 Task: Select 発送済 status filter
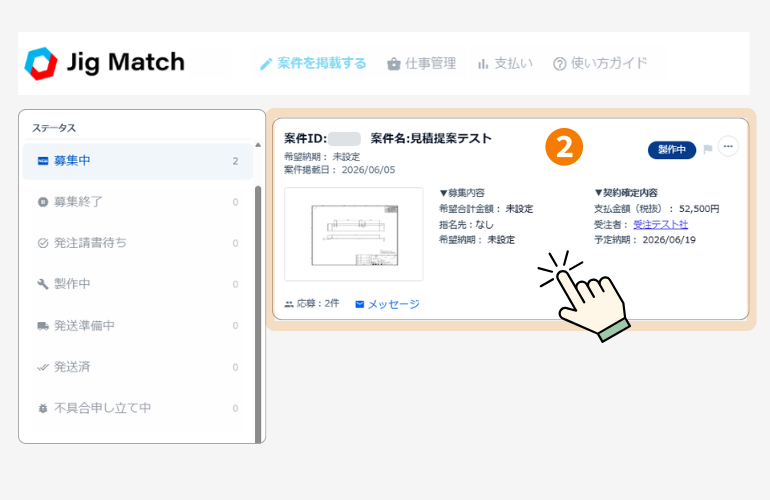138,367
